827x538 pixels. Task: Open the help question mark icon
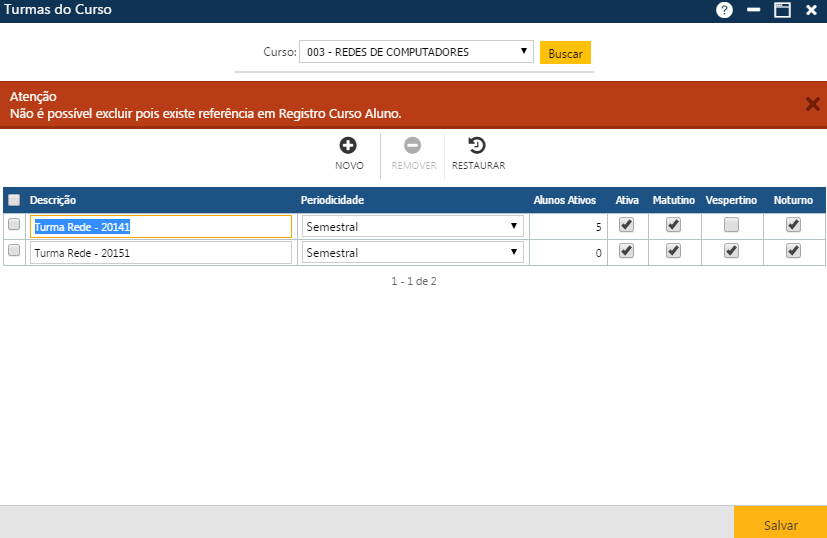725,10
